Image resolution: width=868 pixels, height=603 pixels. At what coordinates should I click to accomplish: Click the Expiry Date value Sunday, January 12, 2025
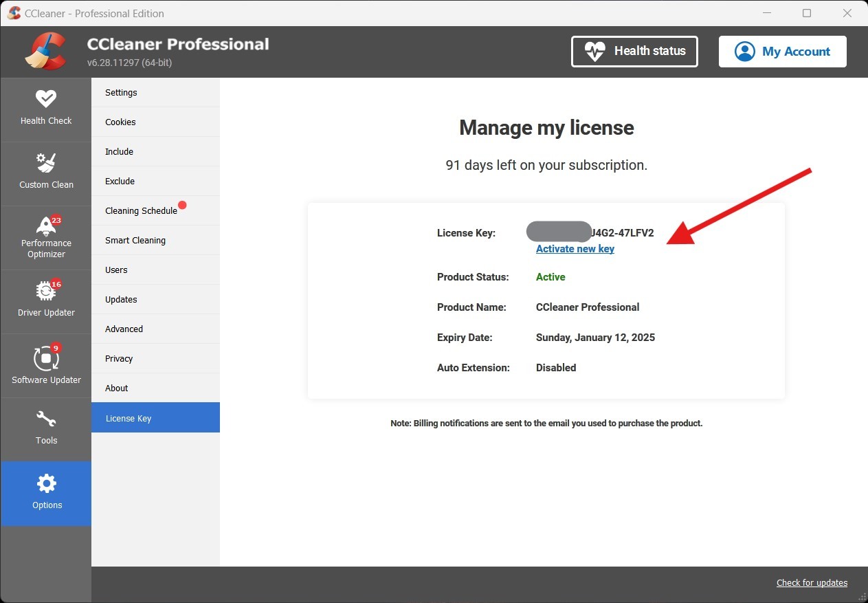point(595,338)
